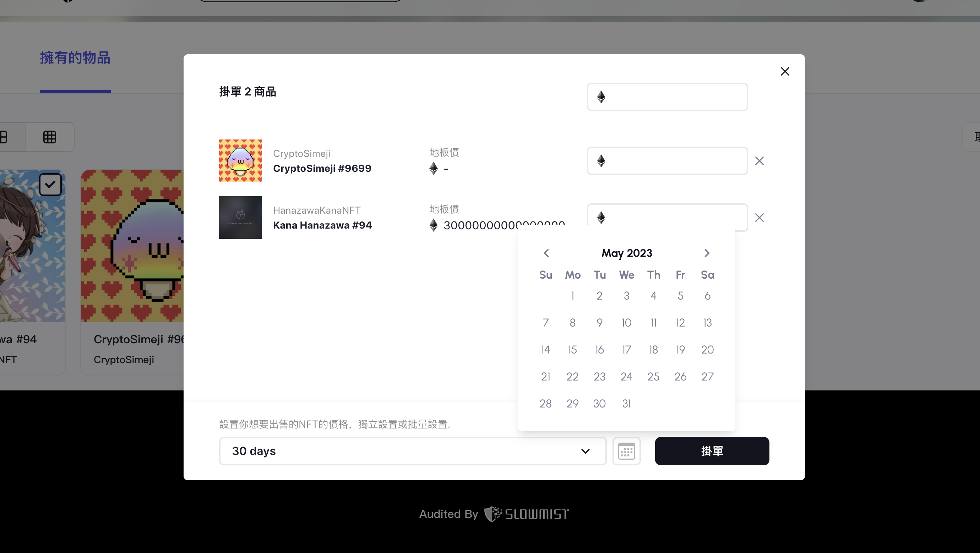This screenshot has height=553, width=980.
Task: Open the 30 days duration dropdown
Action: (x=412, y=451)
